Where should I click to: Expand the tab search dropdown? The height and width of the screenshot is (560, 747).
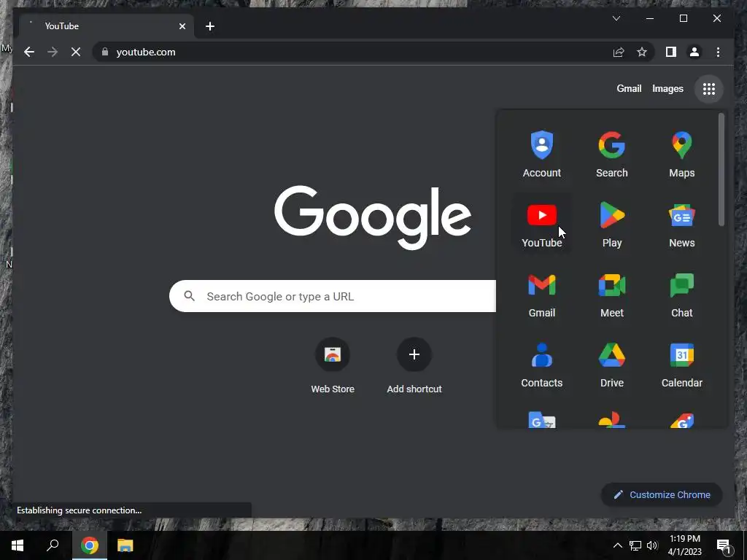616,18
